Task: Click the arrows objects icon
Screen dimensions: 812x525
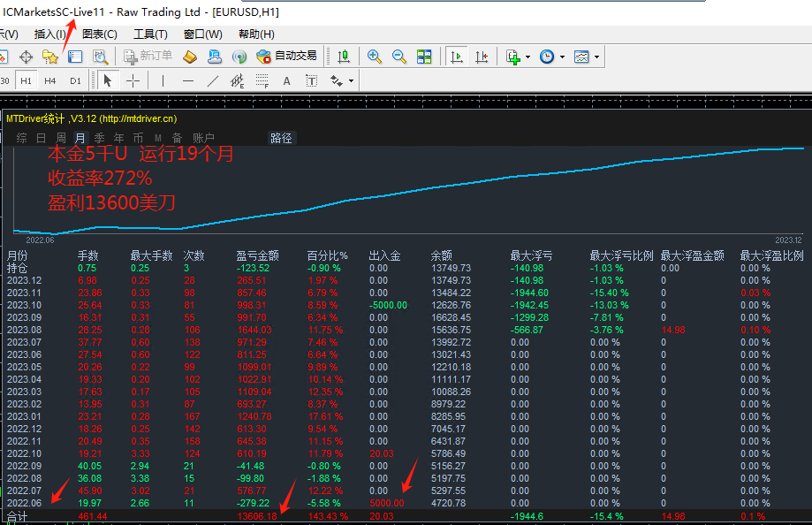Action: click(337, 80)
